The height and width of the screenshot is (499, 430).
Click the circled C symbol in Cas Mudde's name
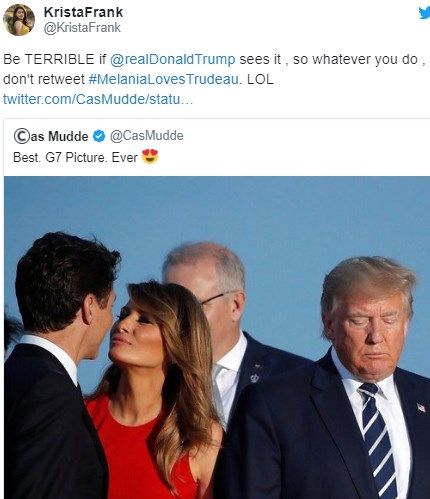(21, 136)
